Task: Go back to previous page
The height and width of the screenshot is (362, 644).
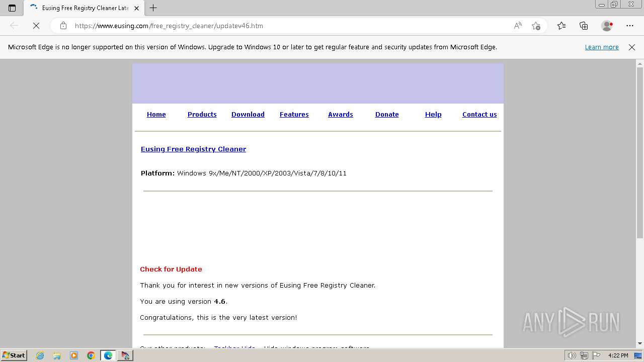Action: pos(14,26)
